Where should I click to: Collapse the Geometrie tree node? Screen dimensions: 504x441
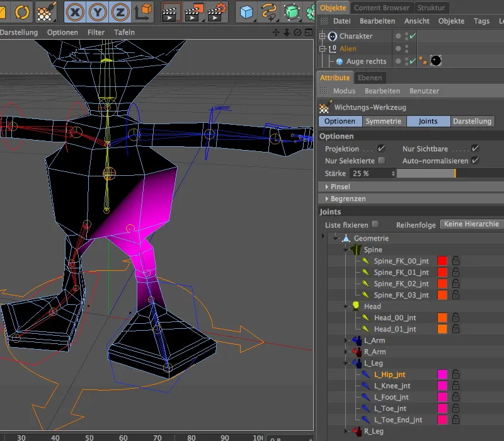[335, 239]
